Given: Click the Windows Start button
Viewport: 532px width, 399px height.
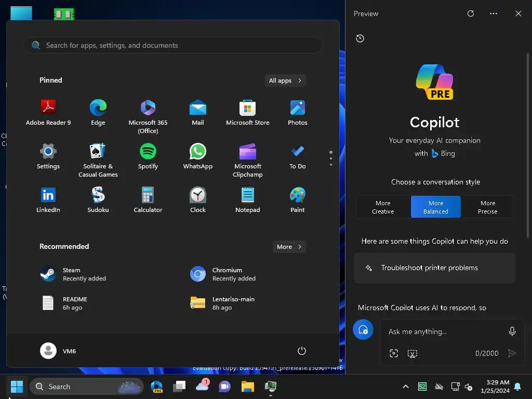Looking at the screenshot, I should click(17, 387).
